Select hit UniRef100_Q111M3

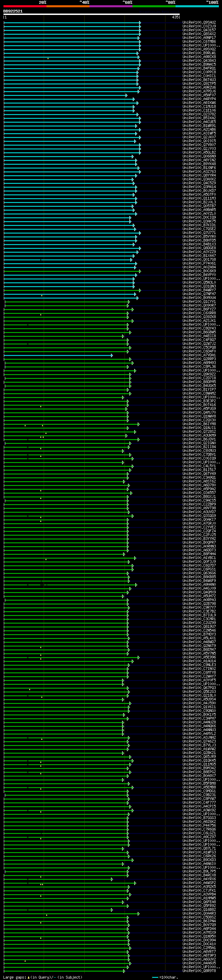[199, 198]
